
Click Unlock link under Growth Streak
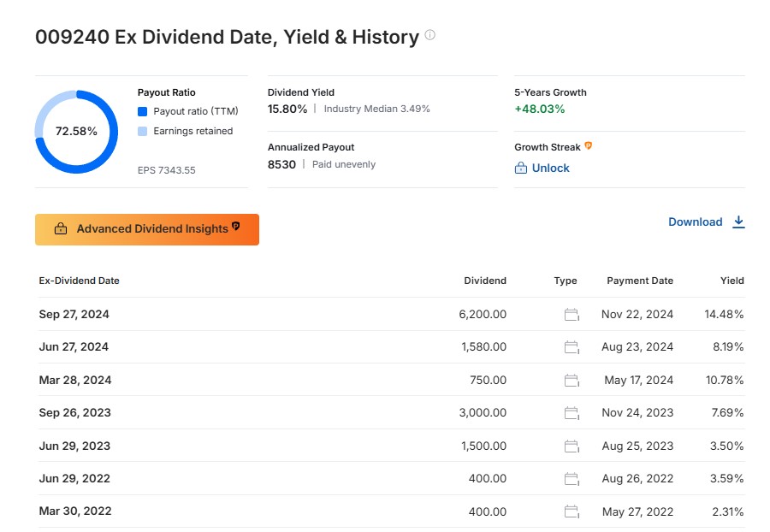pyautogui.click(x=542, y=168)
